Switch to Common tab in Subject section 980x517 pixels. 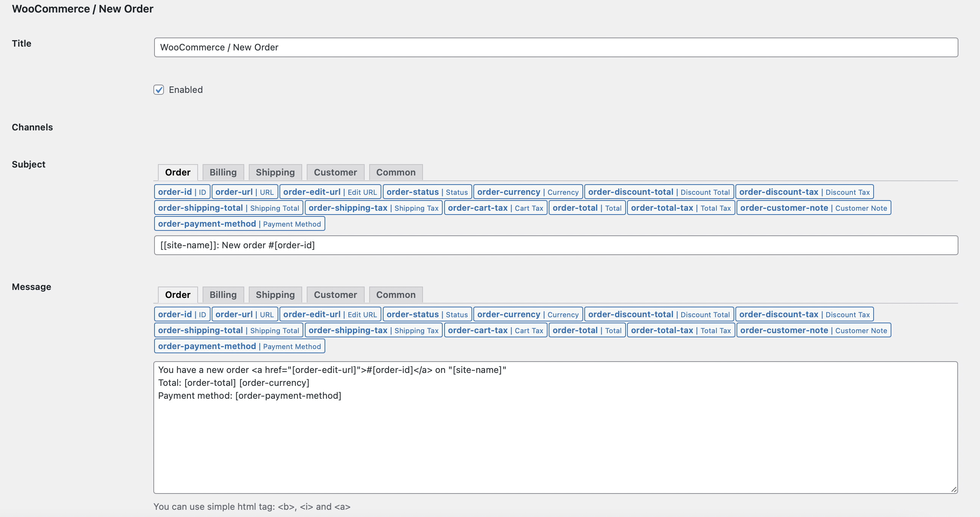point(396,172)
